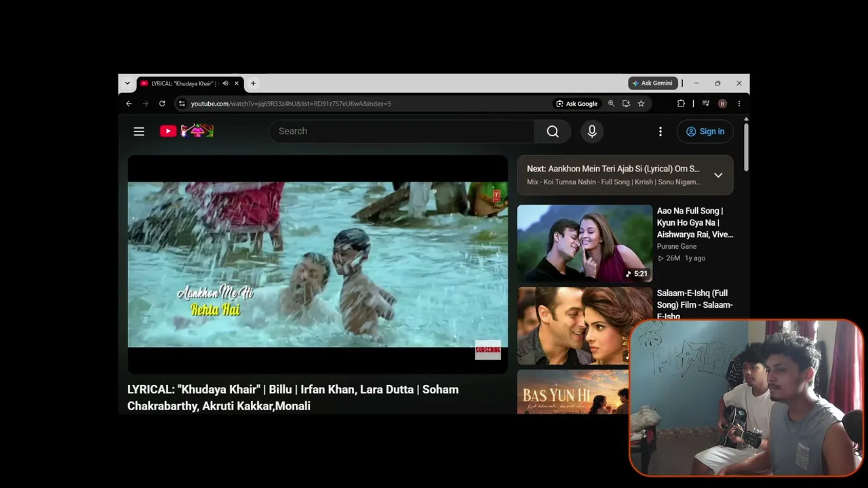Reload the YouTube page
The height and width of the screenshot is (488, 868).
pyautogui.click(x=162, y=104)
